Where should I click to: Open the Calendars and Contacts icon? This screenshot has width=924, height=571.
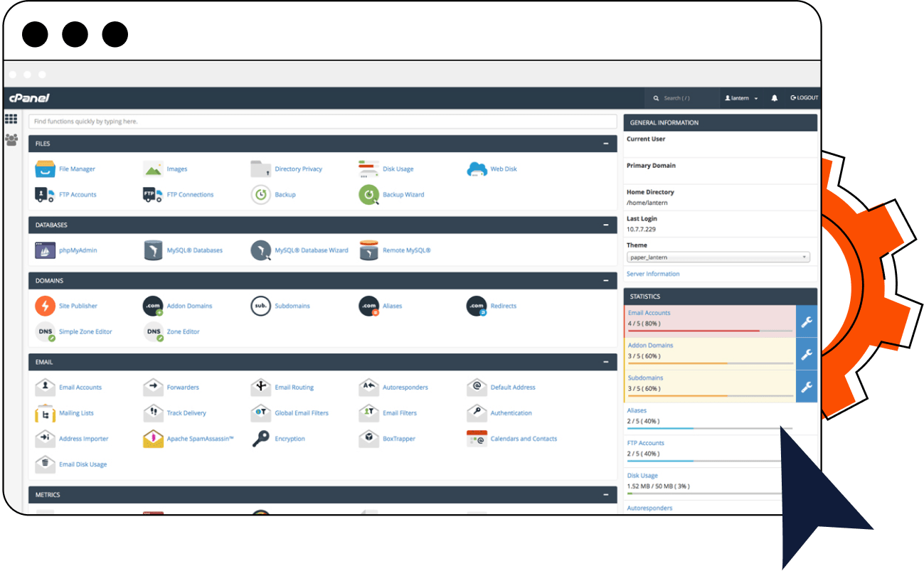pos(477,439)
